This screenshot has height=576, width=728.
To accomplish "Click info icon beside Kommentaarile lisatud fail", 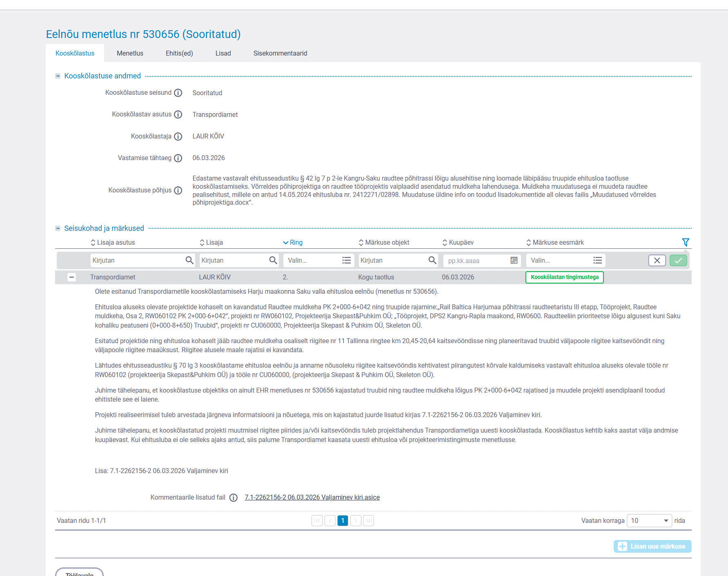I will (x=234, y=498).
